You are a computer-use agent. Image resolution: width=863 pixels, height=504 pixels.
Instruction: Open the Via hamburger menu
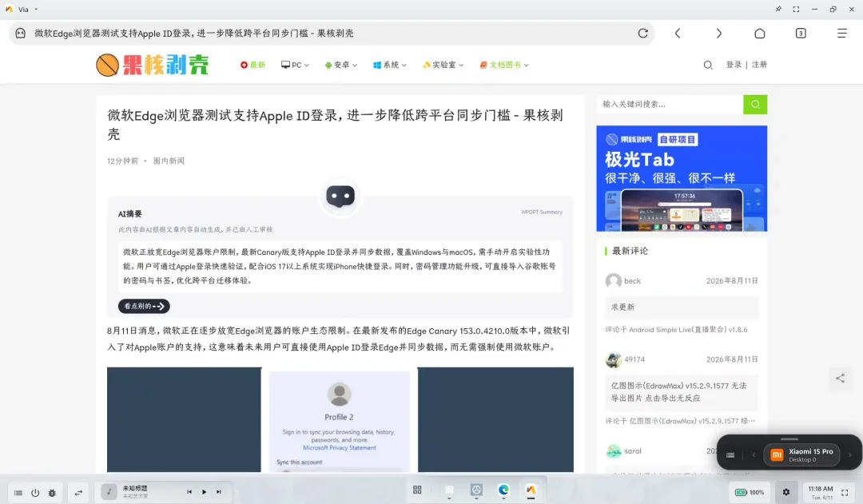pos(841,33)
